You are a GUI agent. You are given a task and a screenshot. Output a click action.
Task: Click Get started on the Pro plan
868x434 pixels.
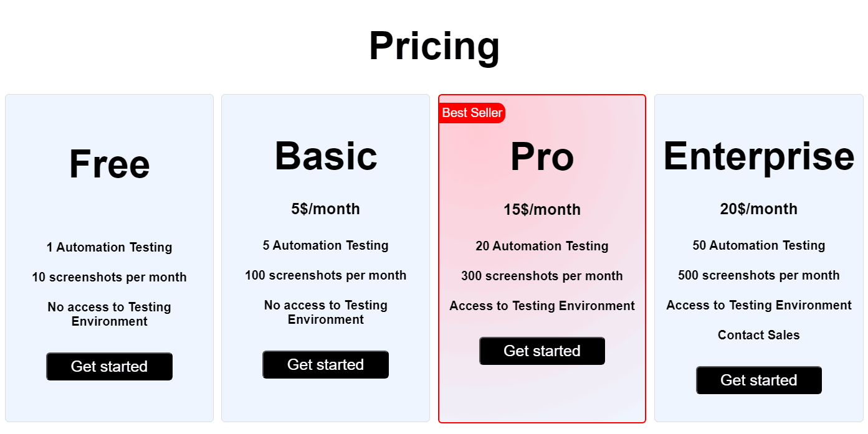click(x=541, y=351)
